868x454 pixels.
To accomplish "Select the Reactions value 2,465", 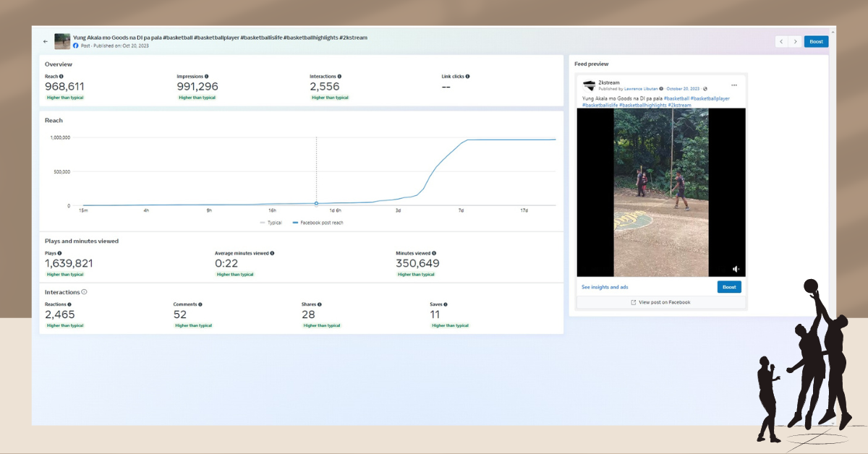I will (60, 314).
